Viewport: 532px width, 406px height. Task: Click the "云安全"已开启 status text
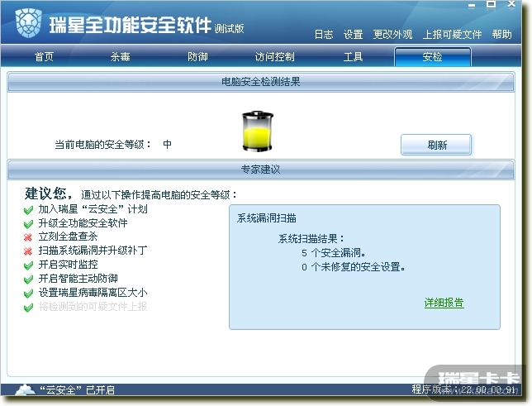pyautogui.click(x=77, y=390)
